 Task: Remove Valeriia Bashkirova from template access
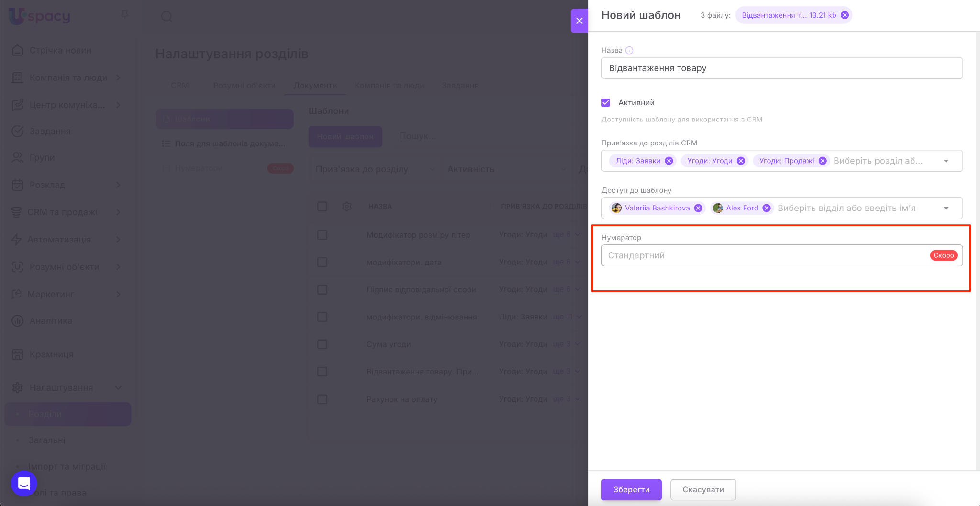point(698,208)
